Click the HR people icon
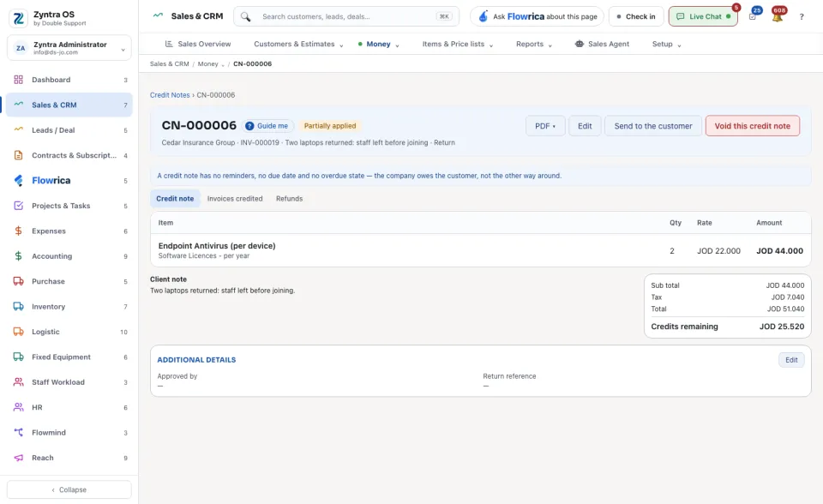The height and width of the screenshot is (504, 823). click(x=18, y=407)
